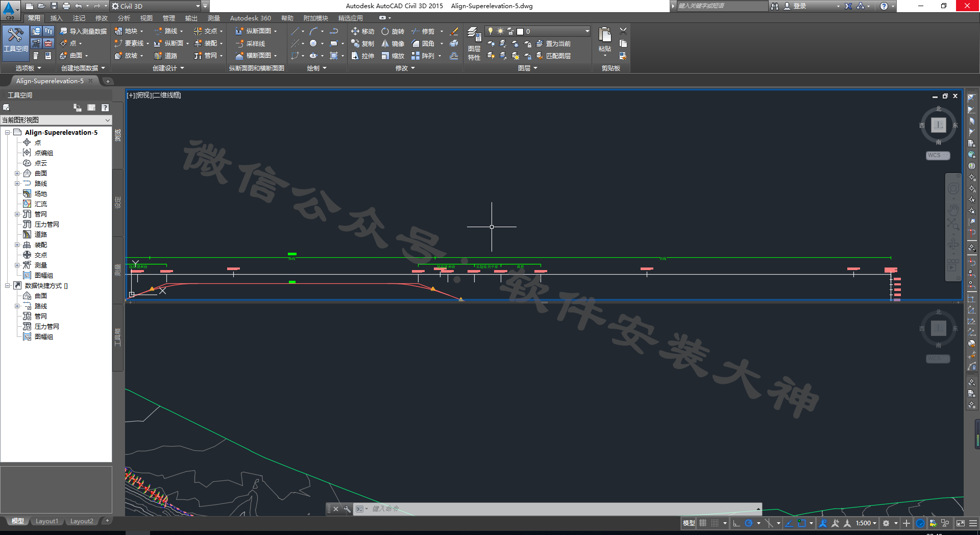Click the Plot/Print icon in quick access toolbar

[66, 6]
